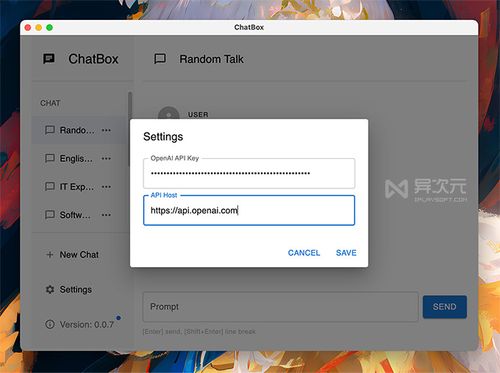Click the info icon beside Version
500x373 pixels.
coord(50,324)
